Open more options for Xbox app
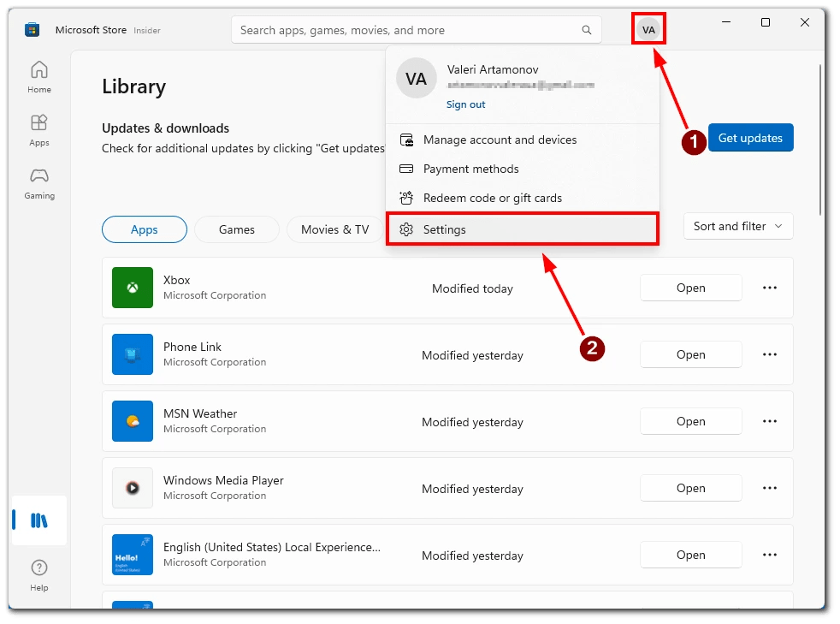This screenshot has width=840, height=624. (x=769, y=288)
